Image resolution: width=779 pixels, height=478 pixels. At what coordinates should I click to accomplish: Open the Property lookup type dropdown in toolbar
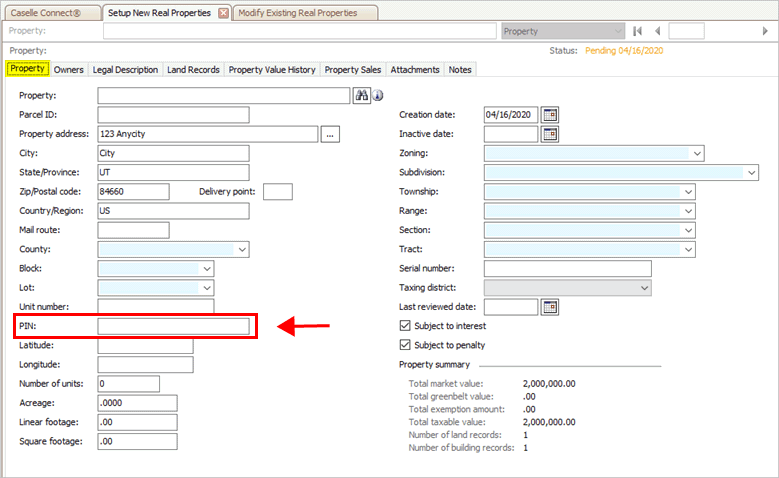point(562,31)
